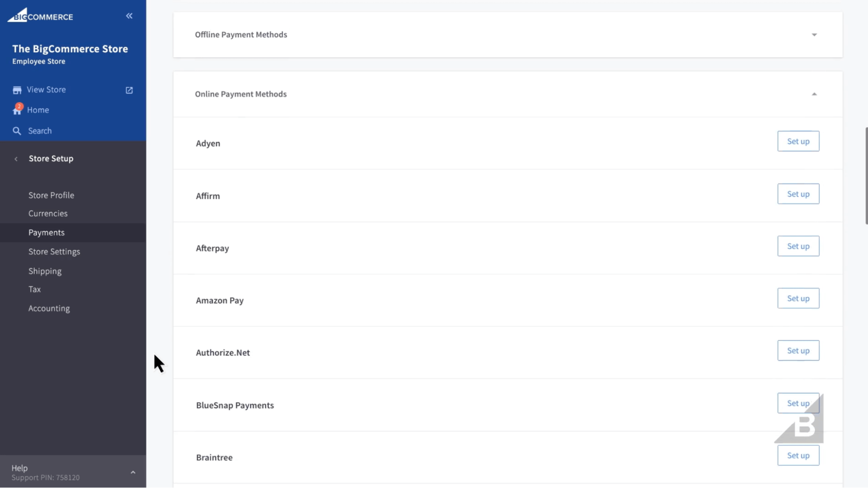This screenshot has height=488, width=868.
Task: Click the Online Payment Methods heading
Action: point(241,94)
